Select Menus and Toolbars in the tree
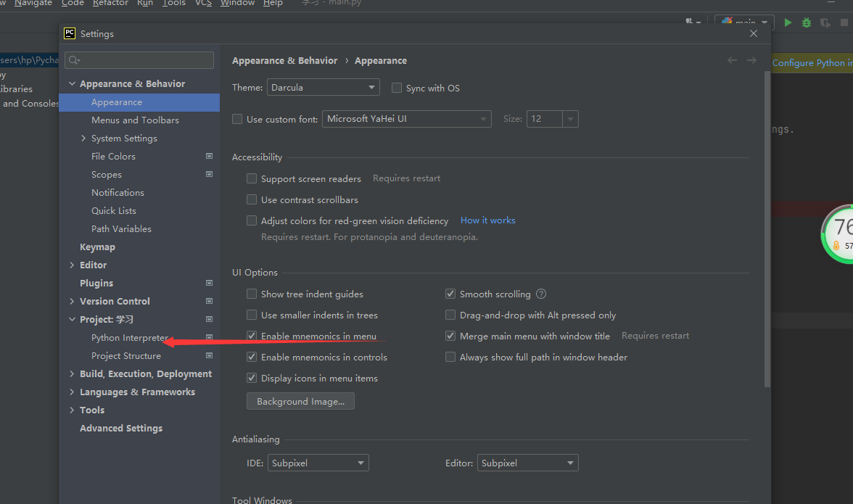 135,120
